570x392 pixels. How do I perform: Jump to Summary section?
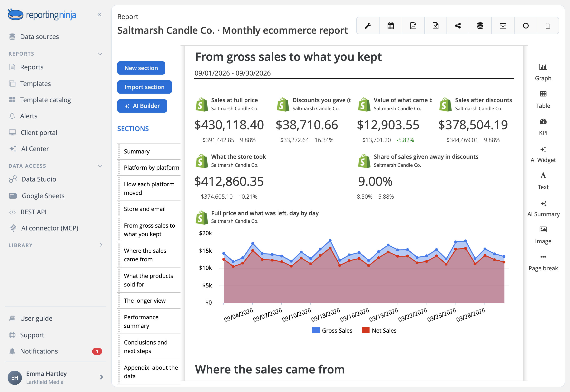click(x=149, y=151)
